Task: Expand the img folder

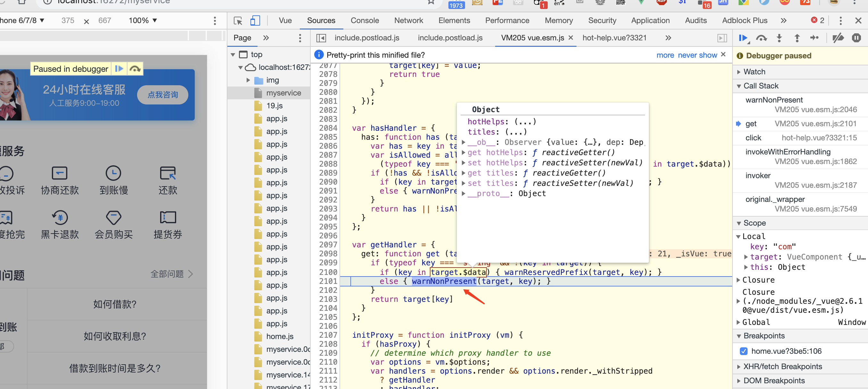Action: click(x=248, y=80)
